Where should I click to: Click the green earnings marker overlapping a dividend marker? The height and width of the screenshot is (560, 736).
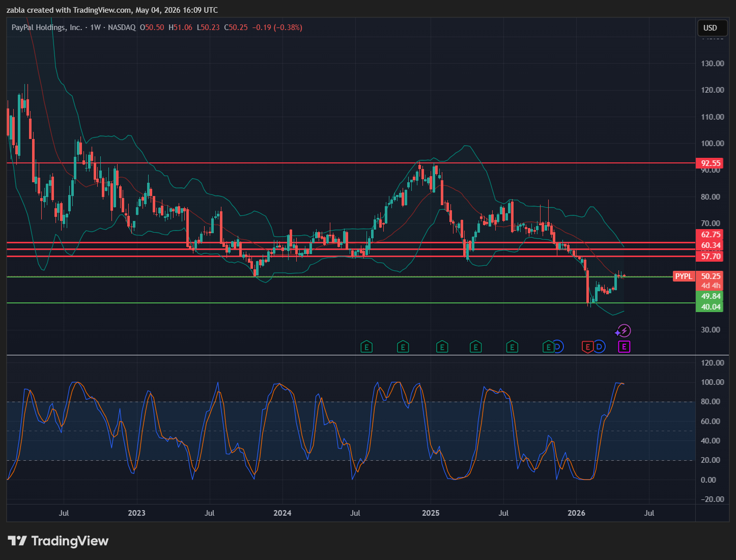point(548,347)
